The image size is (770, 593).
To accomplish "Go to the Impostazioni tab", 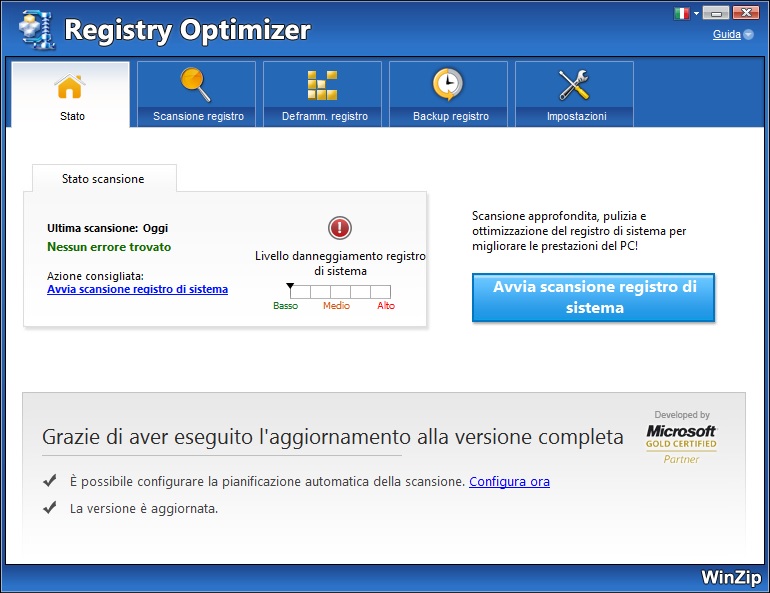I will pyautogui.click(x=575, y=94).
